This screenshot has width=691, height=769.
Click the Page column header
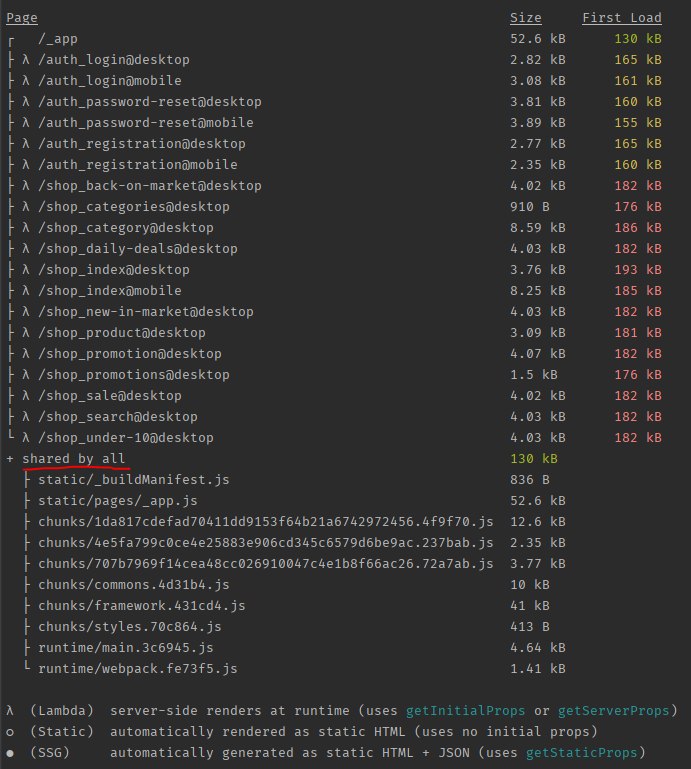22,18
